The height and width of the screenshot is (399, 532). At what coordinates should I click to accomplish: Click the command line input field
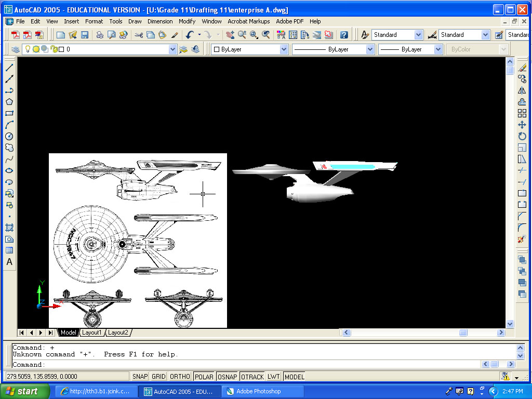point(246,365)
